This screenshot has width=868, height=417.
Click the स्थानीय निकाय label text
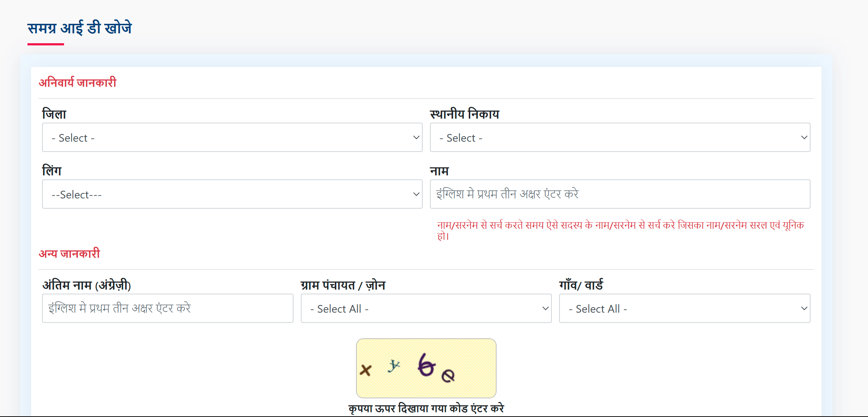[465, 114]
